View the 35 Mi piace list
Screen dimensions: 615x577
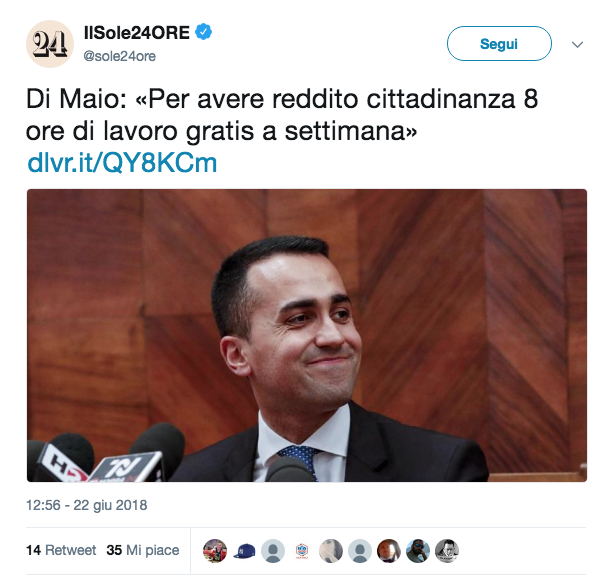143,550
